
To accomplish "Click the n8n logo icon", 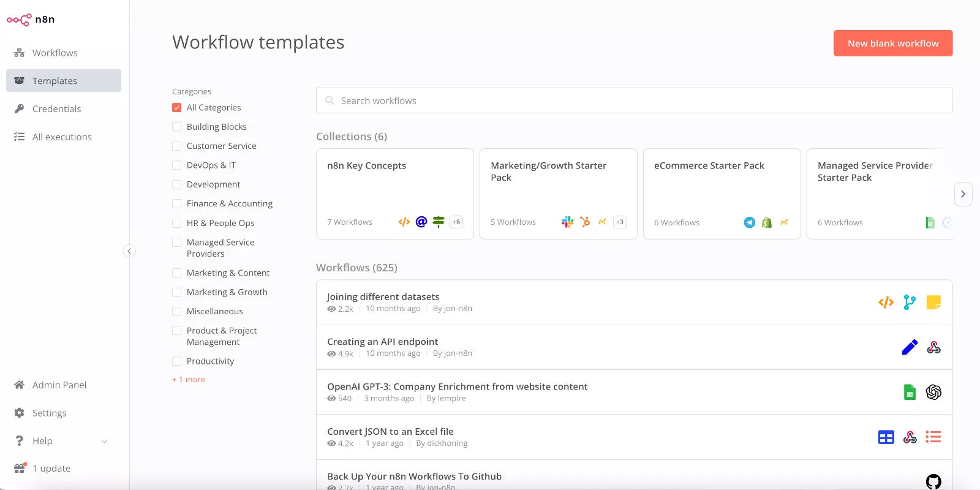I will [x=19, y=20].
